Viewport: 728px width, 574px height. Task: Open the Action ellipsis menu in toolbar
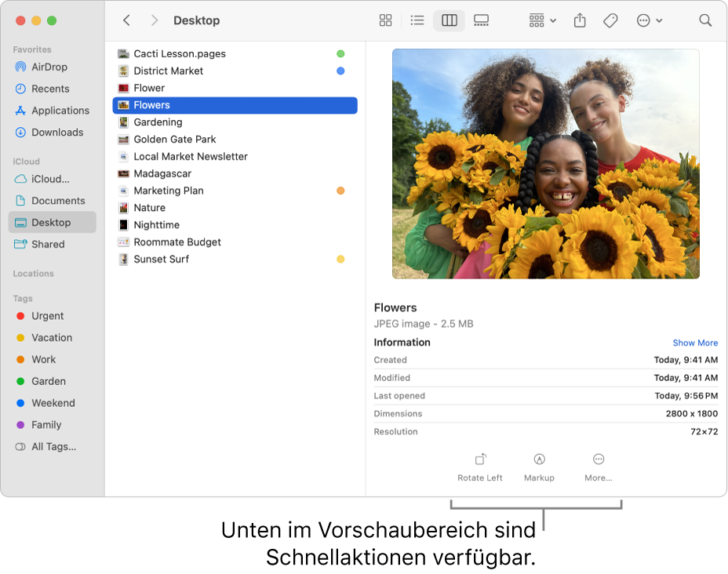(649, 20)
